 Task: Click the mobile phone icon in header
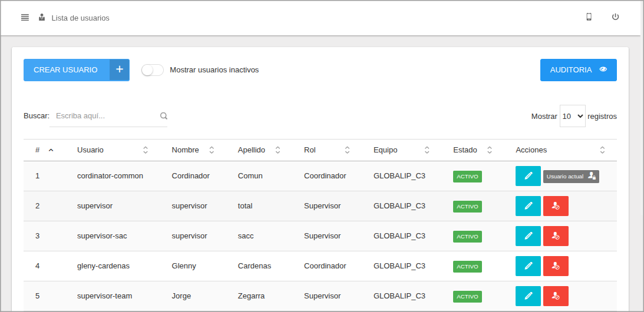tap(589, 17)
